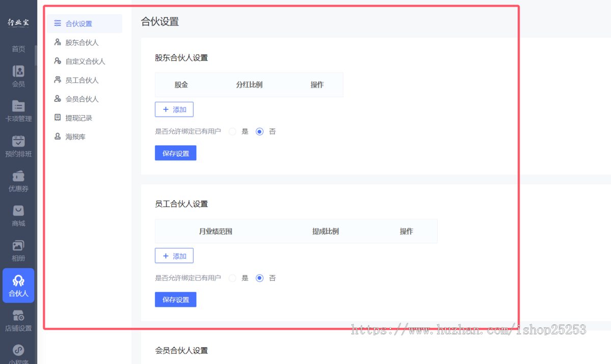The image size is (611, 364).
Task: Click 提成比例 column header
Action: (x=325, y=232)
